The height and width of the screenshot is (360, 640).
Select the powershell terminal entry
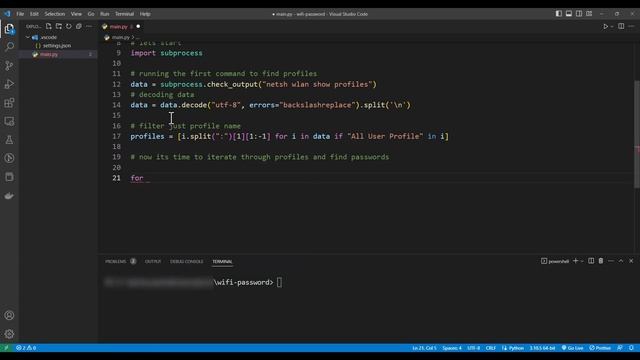(x=555, y=261)
